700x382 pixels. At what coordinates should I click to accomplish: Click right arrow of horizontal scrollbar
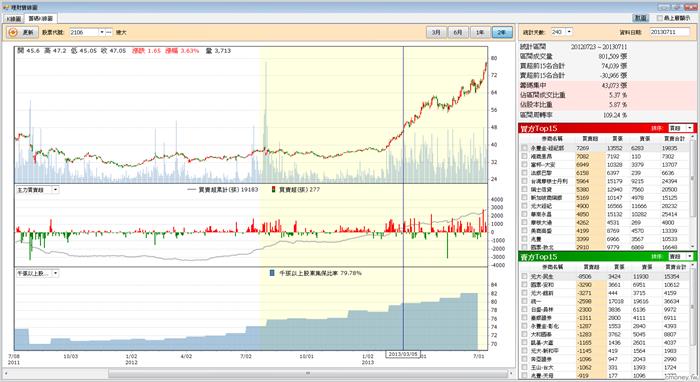pos(511,373)
